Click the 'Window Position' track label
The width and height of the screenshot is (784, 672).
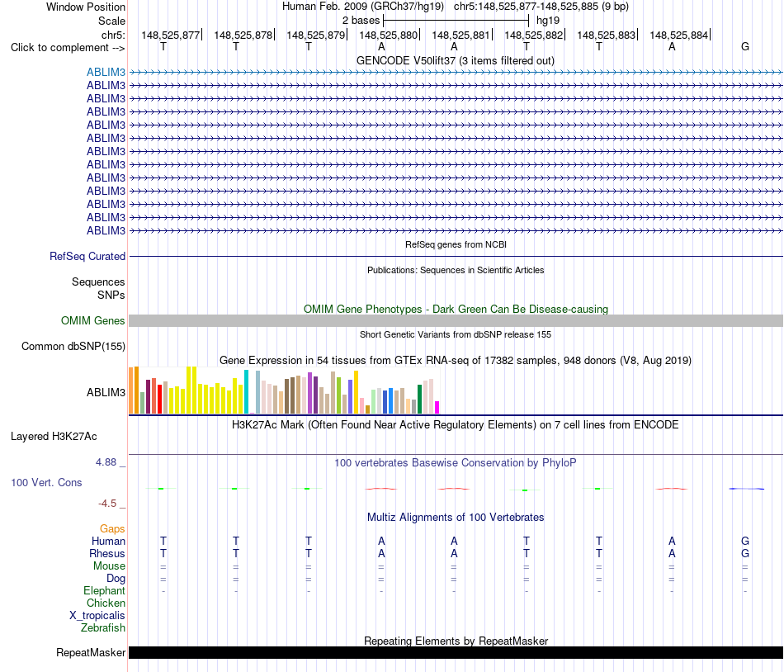point(86,7)
